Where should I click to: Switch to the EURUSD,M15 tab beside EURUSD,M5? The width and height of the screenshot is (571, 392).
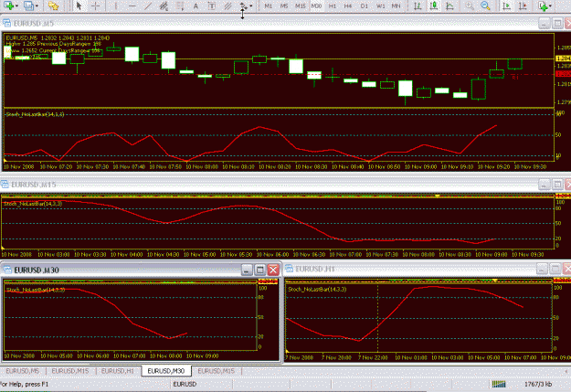pyautogui.click(x=70, y=371)
